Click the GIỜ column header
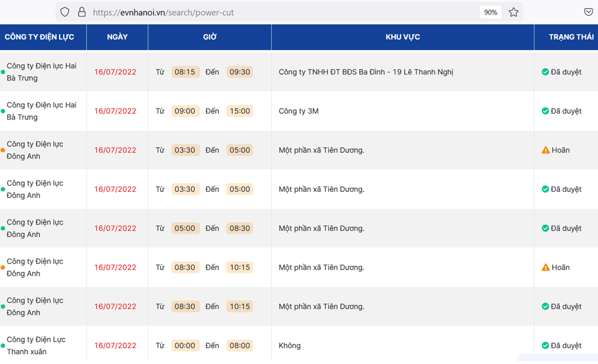The width and height of the screenshot is (598, 364). click(210, 37)
